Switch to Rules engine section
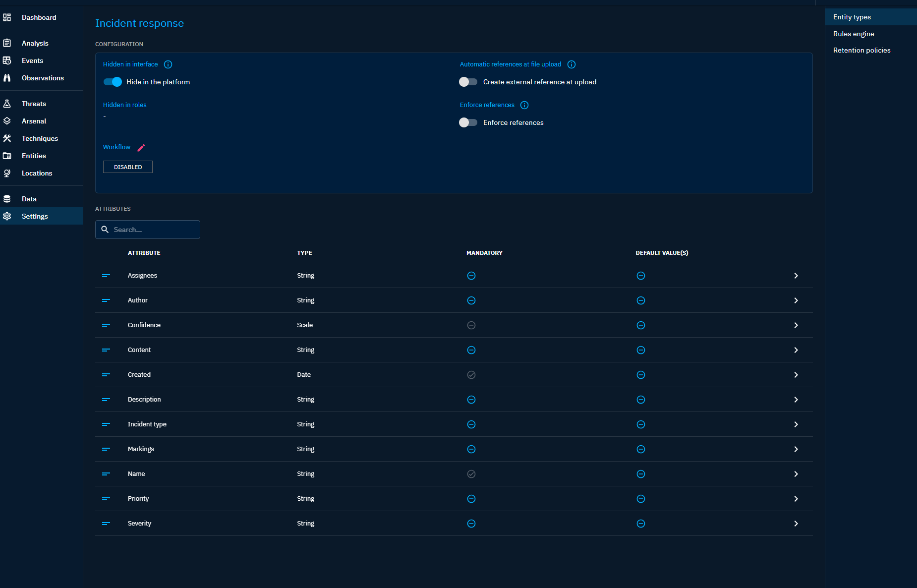 (x=871, y=34)
